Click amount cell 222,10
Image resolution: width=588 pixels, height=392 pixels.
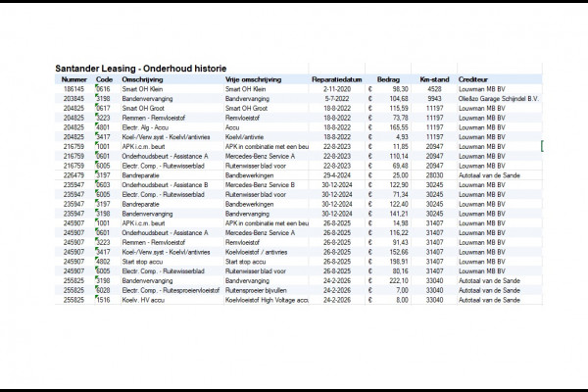coord(398,281)
